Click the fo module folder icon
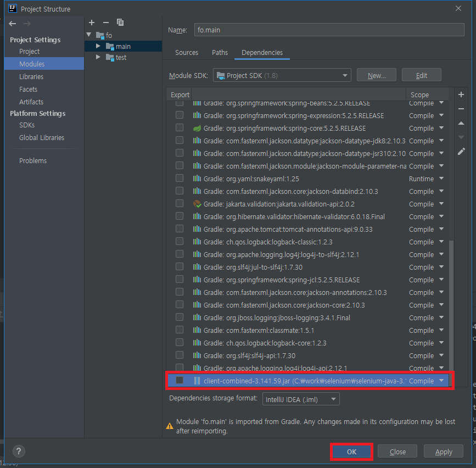The width and height of the screenshot is (476, 468). point(100,35)
